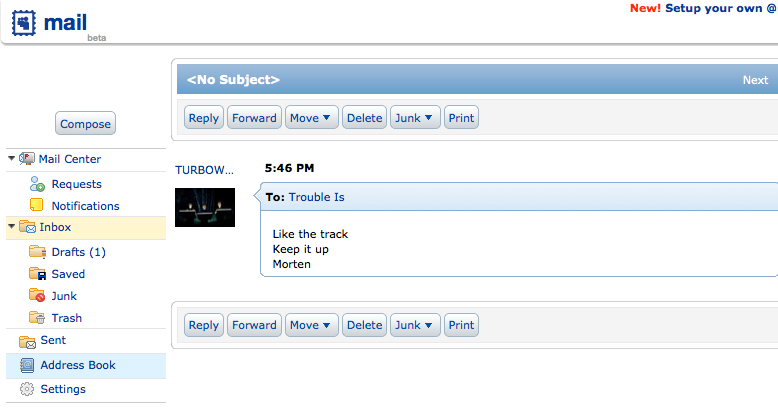Collapse the Mail Center tree section
Screen dimensions: 778x417
[11, 159]
